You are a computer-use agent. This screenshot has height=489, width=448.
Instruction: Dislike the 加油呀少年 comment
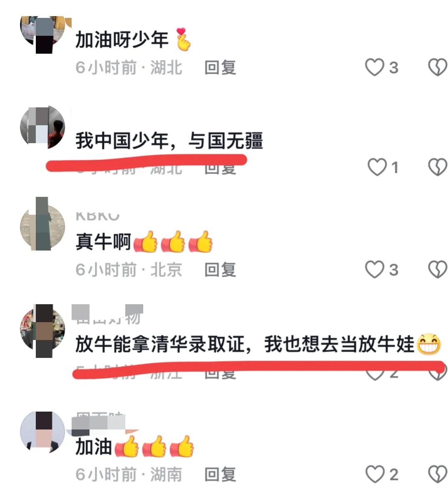click(438, 67)
